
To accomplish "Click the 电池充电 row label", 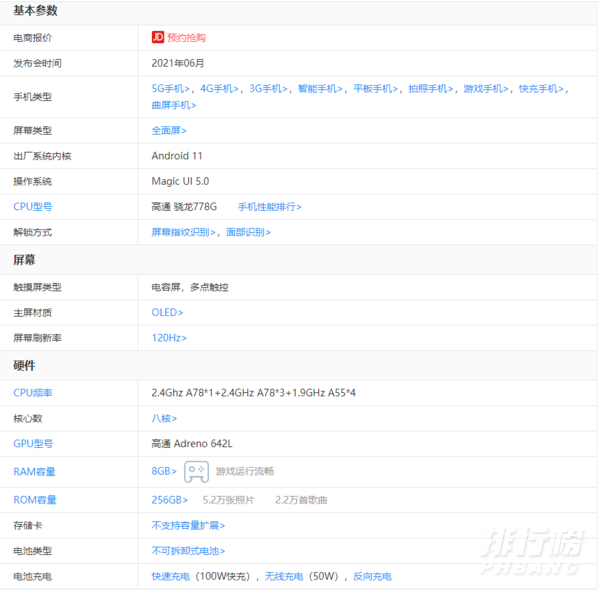I will [x=33, y=577].
